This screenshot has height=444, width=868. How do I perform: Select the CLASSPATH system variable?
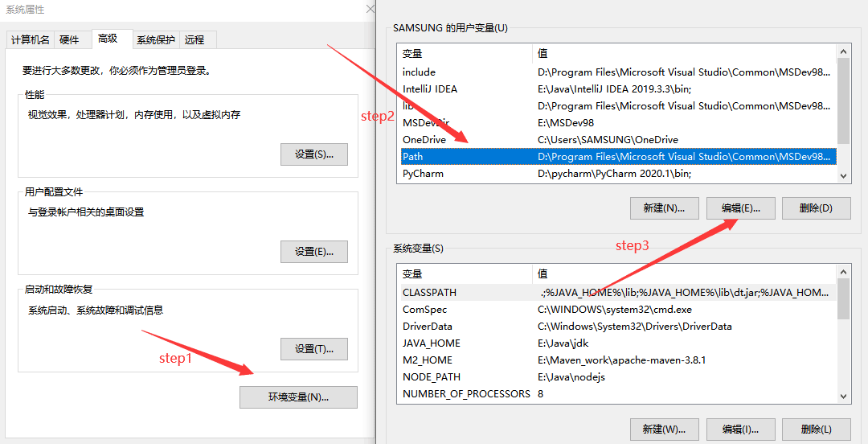[x=618, y=293]
